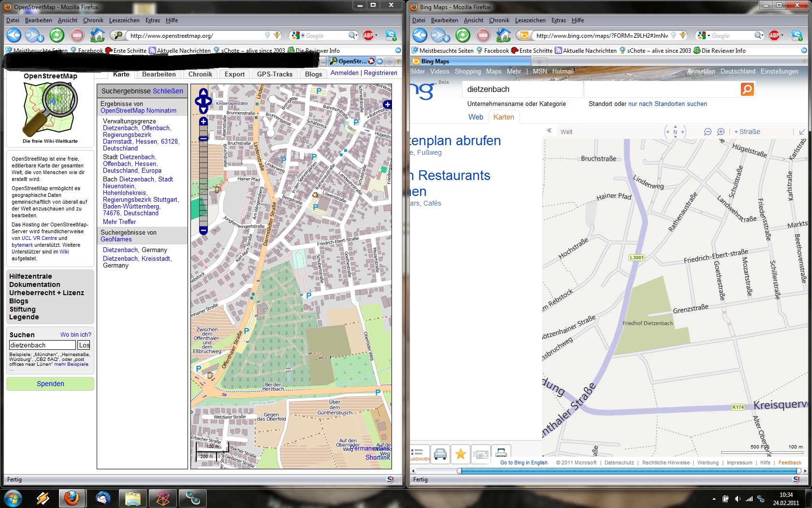Viewport: 812px width, 508px height.
Task: Click the Los search button on OpenStreetMap
Action: (x=84, y=345)
